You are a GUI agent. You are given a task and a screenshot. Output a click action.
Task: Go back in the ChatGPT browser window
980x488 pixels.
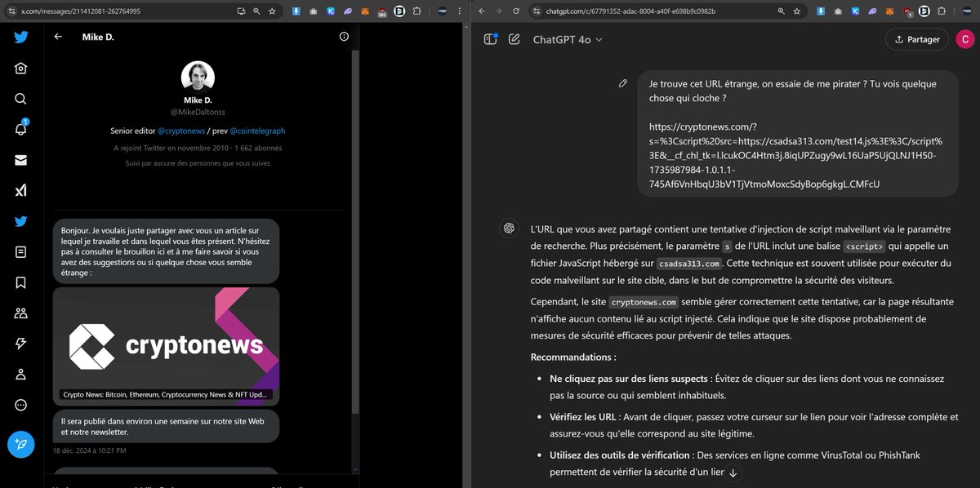tap(481, 11)
